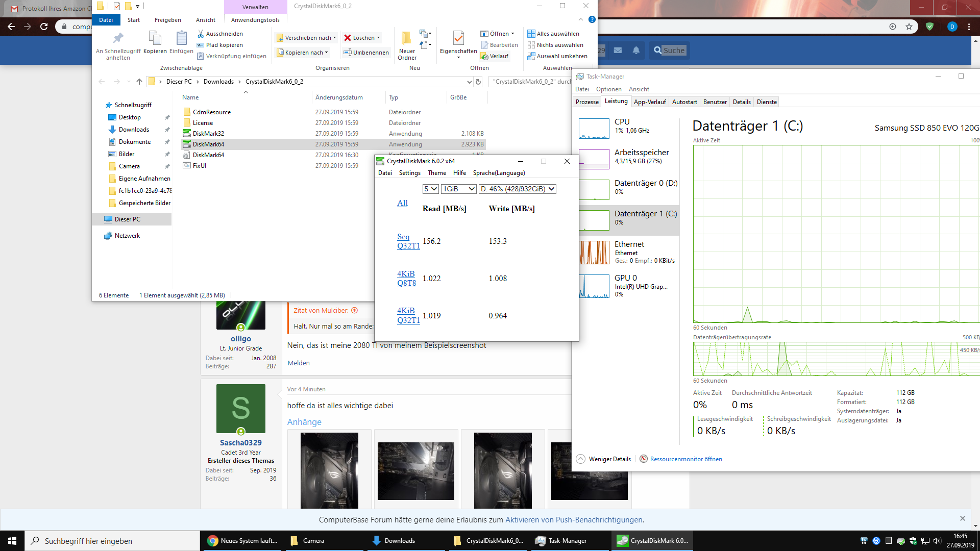Viewport: 980px width, 551px height.
Task: Click Alles auswählen in ribbon
Action: (x=553, y=34)
